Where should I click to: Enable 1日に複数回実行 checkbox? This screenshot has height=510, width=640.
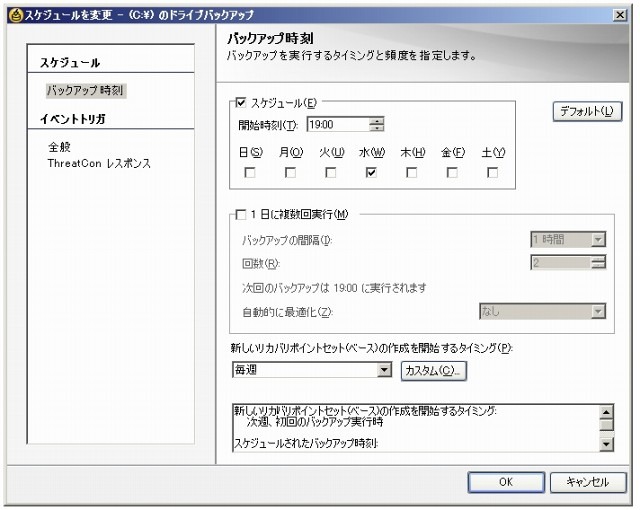point(239,215)
